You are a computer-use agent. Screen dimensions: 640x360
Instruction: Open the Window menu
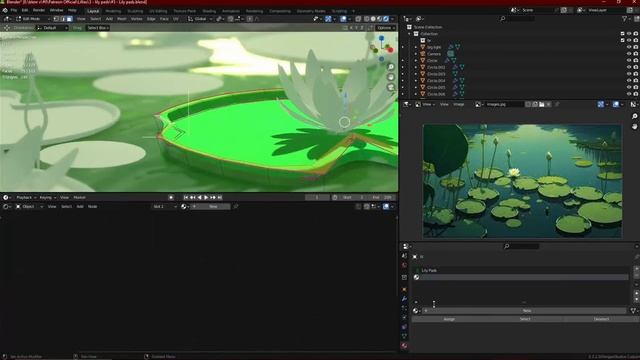pos(56,10)
